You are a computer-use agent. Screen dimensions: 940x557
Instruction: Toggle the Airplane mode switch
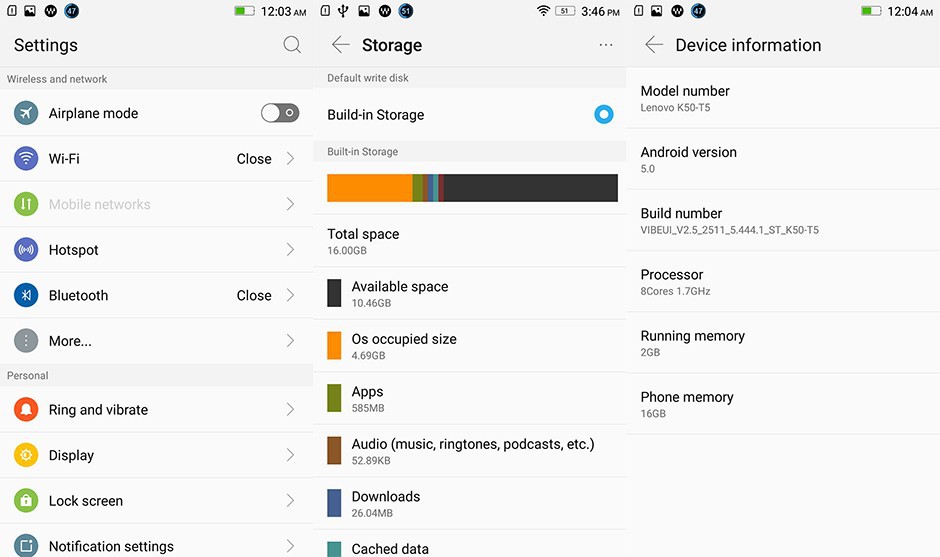(280, 113)
